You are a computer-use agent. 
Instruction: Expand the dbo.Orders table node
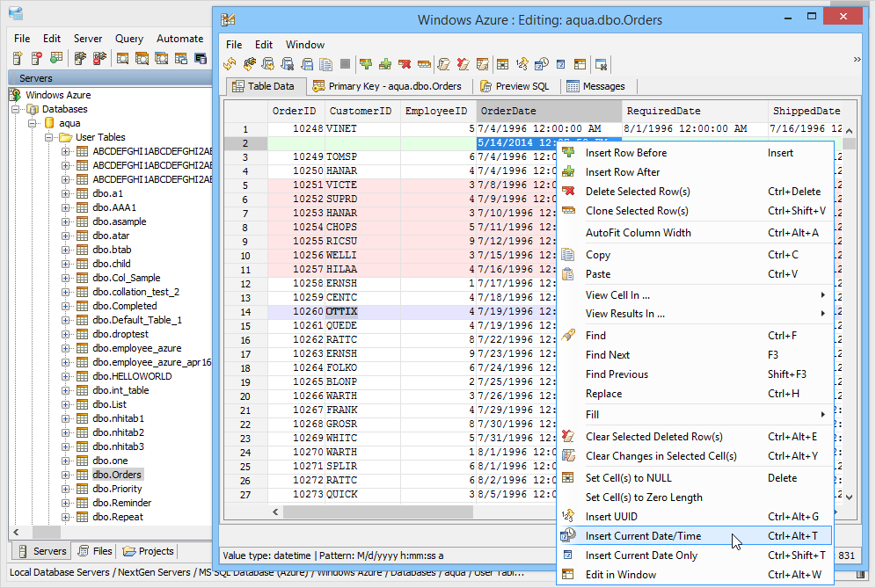pos(66,475)
